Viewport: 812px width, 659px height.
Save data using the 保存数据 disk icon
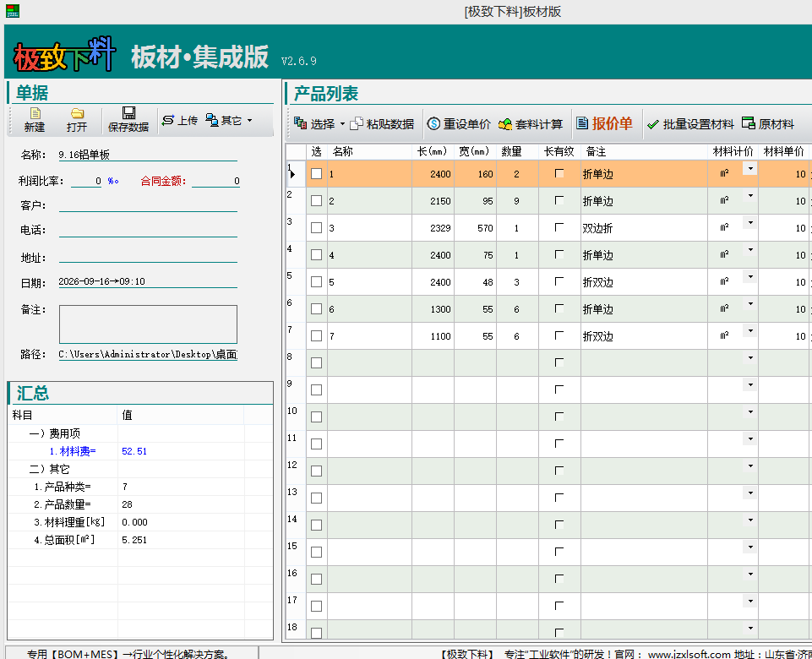[x=128, y=113]
